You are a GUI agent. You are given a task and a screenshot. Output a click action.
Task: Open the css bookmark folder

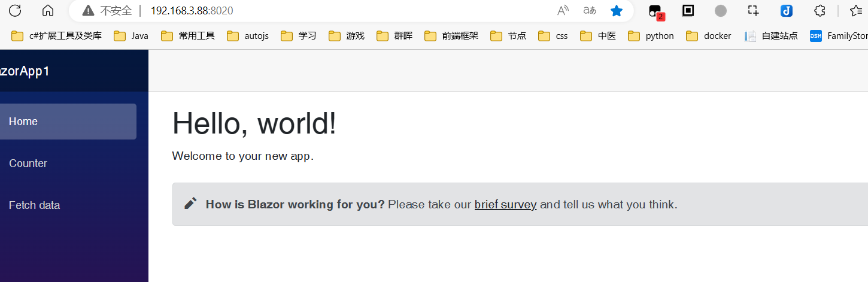tap(553, 36)
